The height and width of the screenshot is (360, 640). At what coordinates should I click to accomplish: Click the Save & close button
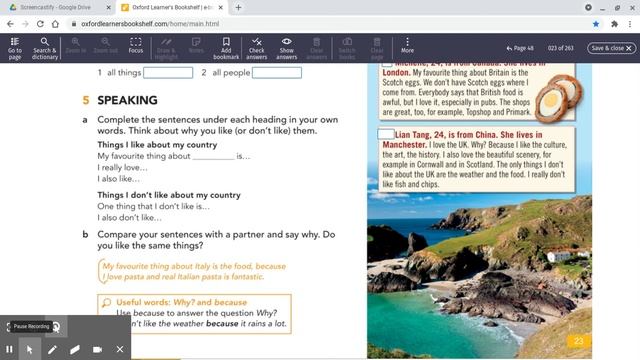(611, 48)
